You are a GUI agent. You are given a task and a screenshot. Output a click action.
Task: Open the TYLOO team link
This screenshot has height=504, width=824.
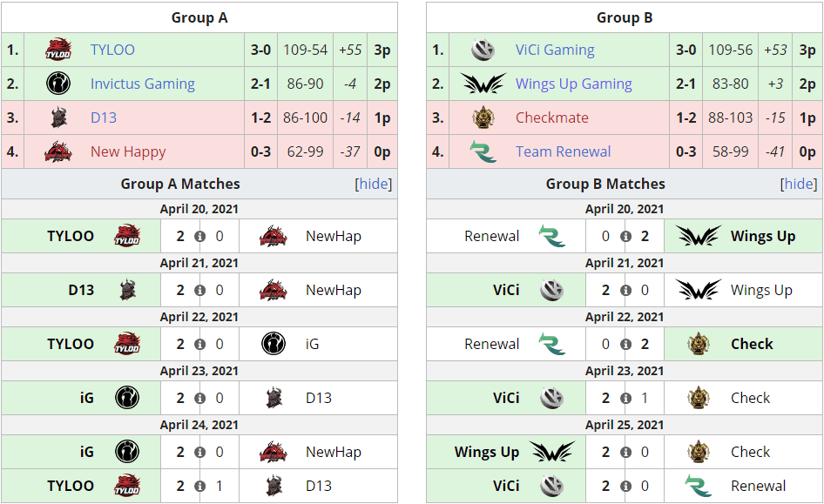coord(112,50)
